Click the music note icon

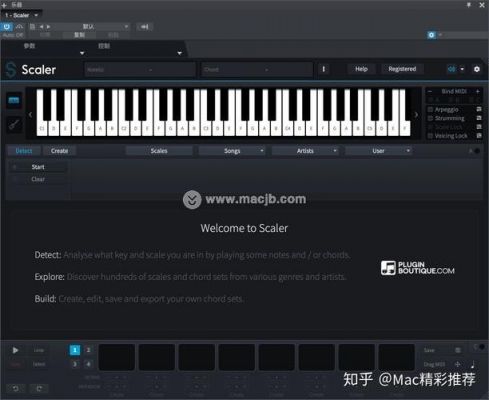click(x=472, y=364)
